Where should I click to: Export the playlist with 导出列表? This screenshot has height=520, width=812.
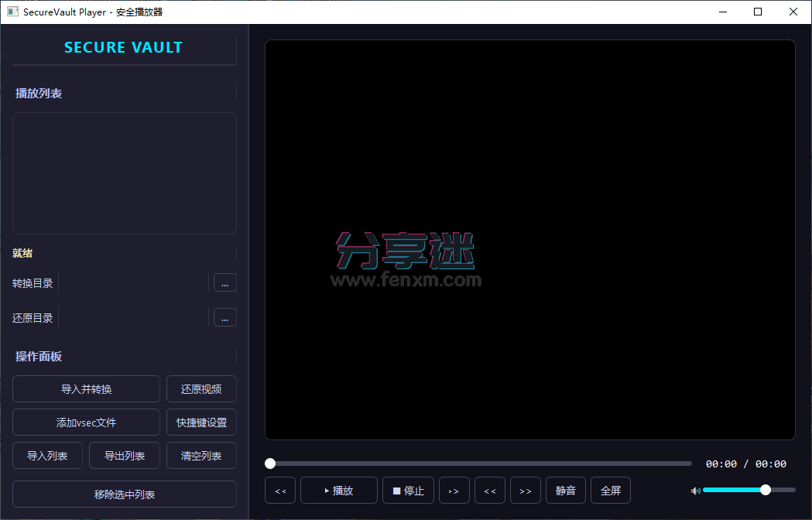click(124, 455)
